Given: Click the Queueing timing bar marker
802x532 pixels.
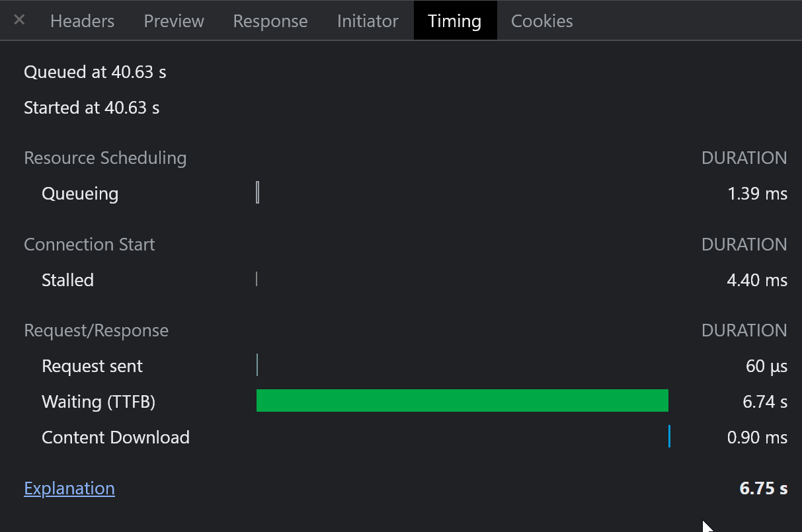Looking at the screenshot, I should (257, 194).
